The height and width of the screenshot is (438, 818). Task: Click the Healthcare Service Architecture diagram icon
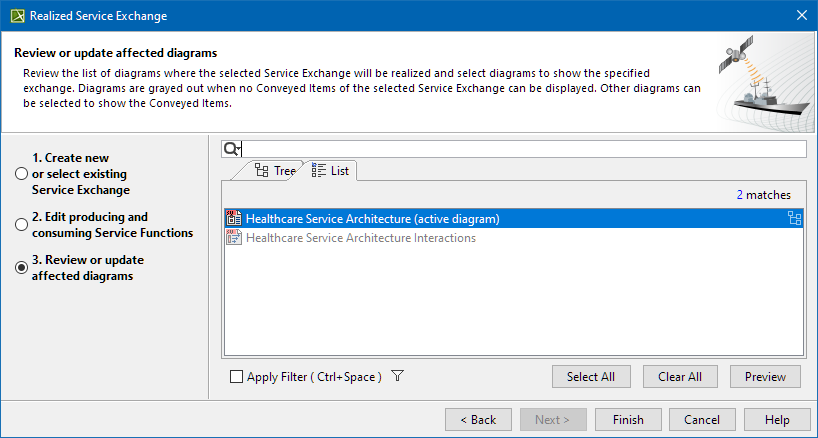(234, 219)
